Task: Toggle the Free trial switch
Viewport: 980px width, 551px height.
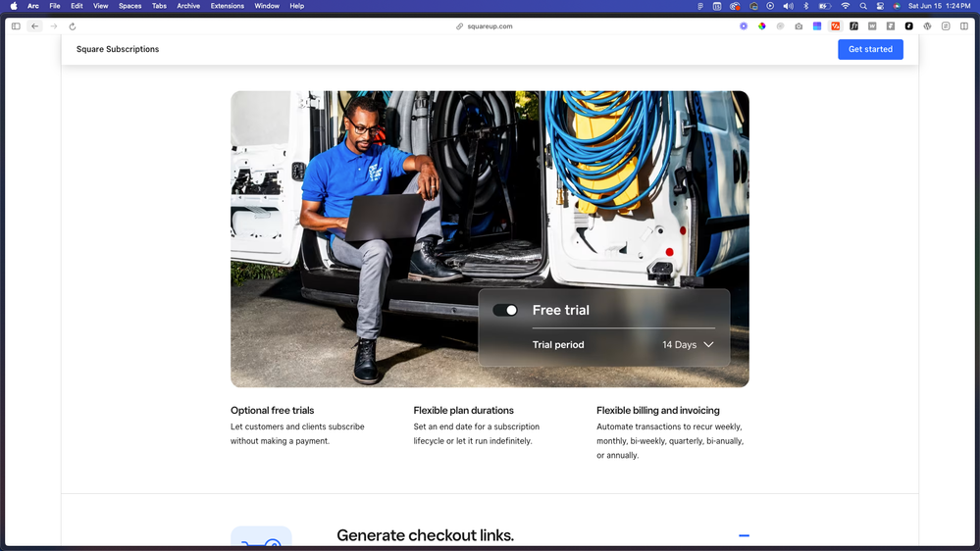Action: [505, 310]
